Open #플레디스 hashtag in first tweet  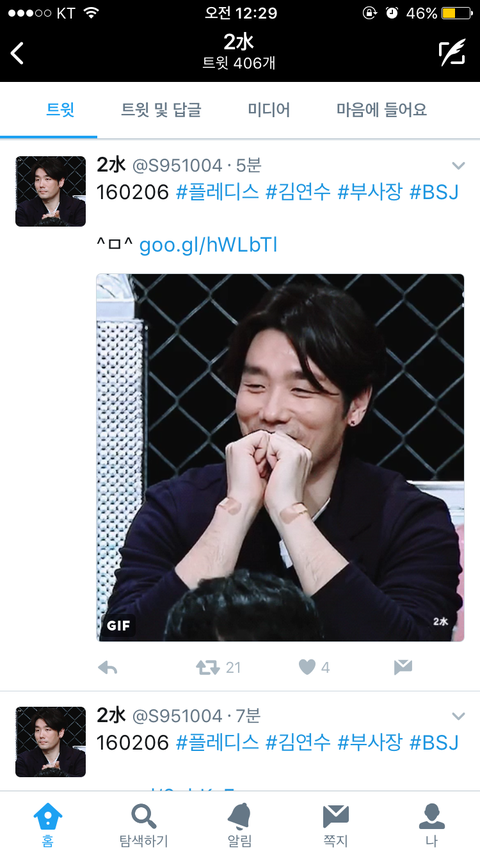click(x=217, y=192)
